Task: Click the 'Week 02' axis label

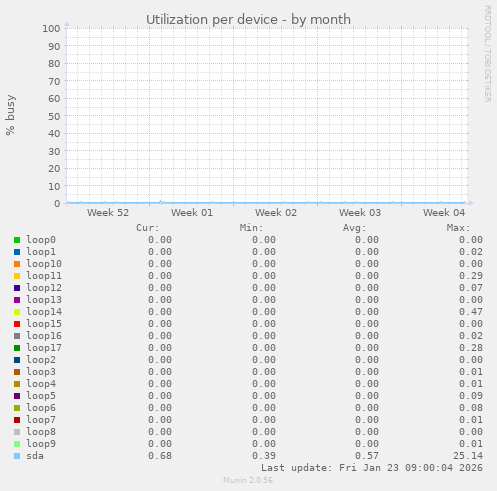Action: pyautogui.click(x=276, y=213)
